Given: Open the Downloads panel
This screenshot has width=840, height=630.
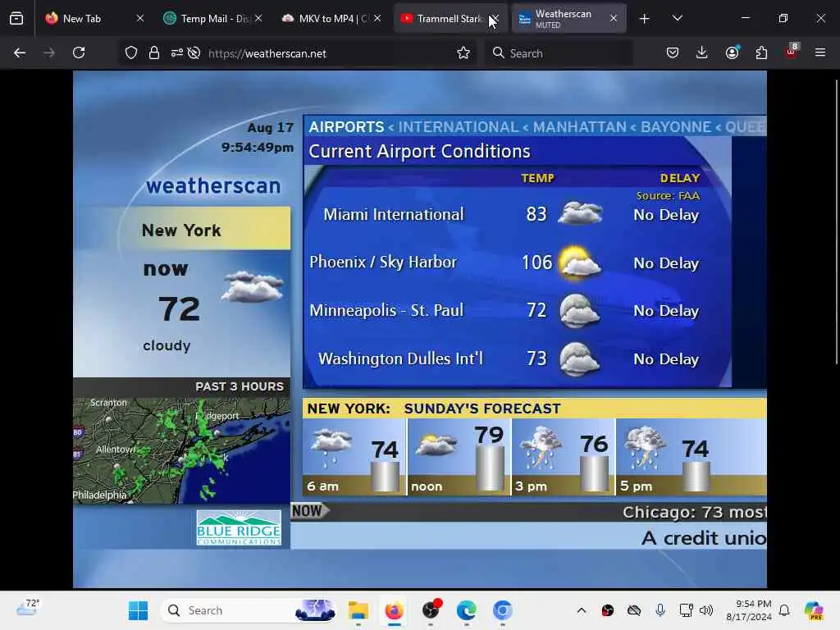Looking at the screenshot, I should tap(702, 52).
